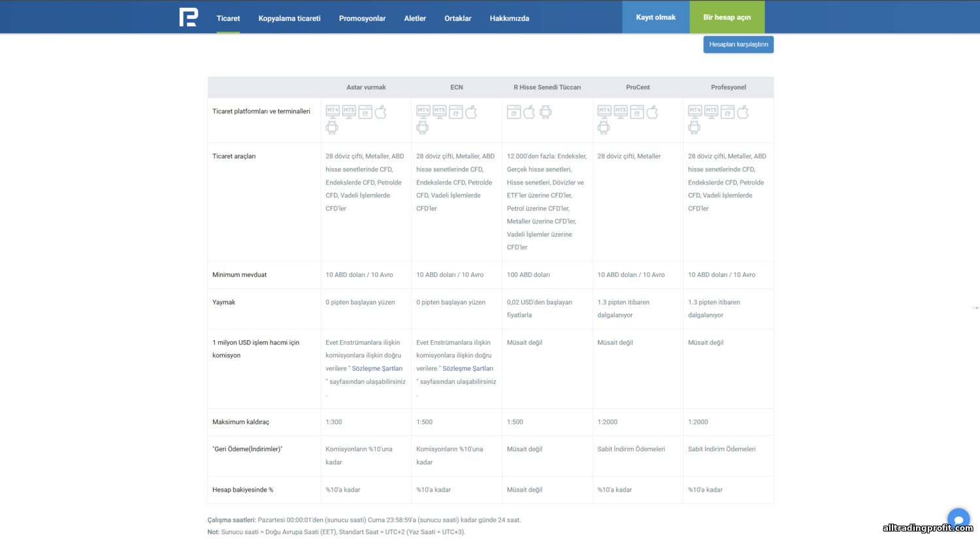This screenshot has width=980, height=540.
Task: Click Apple icon in Astar vurmak column
Action: pyautogui.click(x=381, y=112)
